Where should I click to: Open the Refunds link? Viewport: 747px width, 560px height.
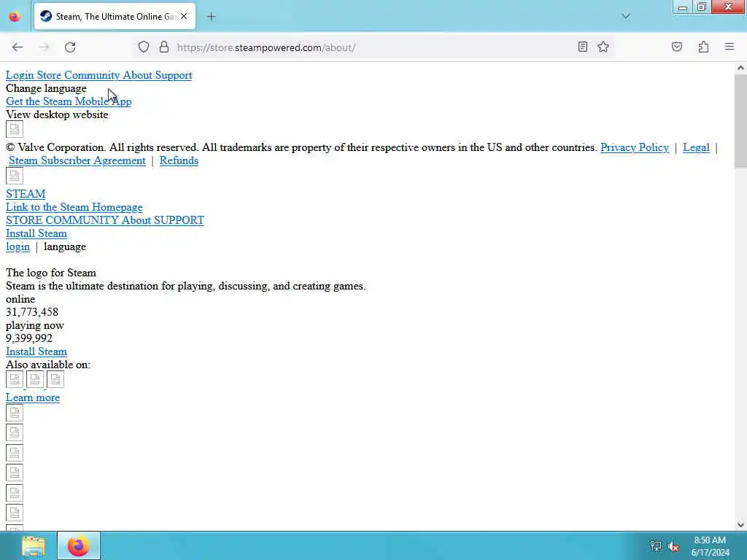click(x=179, y=160)
